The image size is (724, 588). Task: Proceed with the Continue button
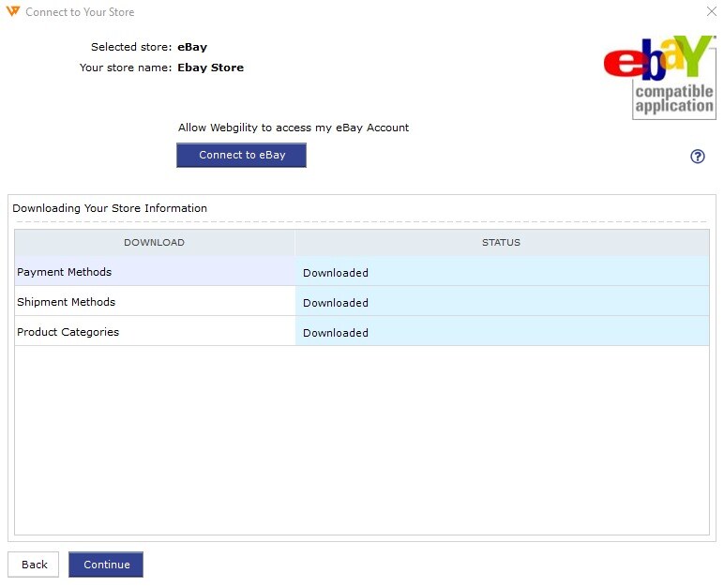106,565
